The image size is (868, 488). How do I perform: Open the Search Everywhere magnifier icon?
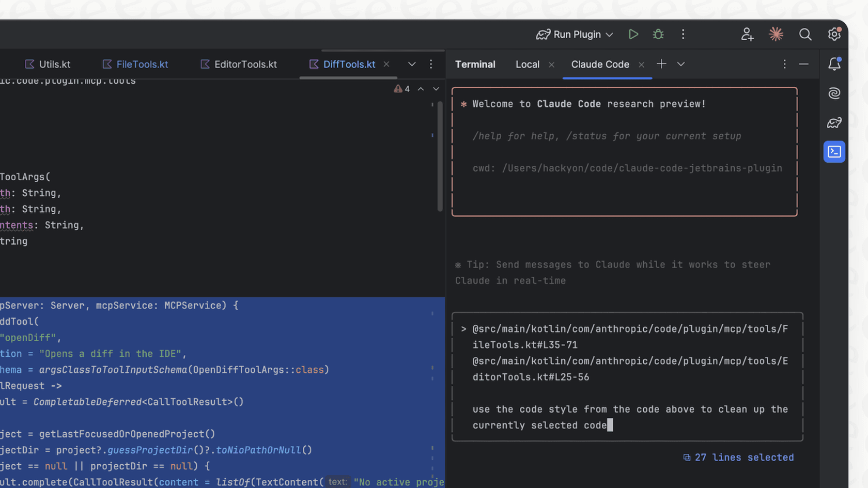click(805, 35)
